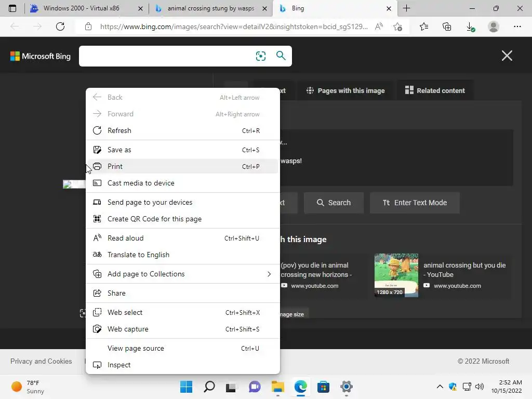The width and height of the screenshot is (532, 399).
Task: Choose View page source
Action: click(x=183, y=349)
